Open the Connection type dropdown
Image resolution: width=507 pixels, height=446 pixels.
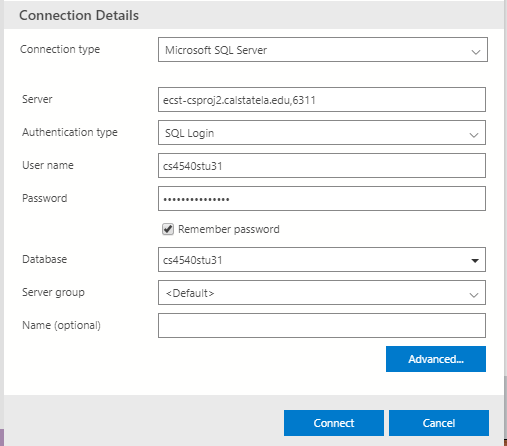pos(323,50)
